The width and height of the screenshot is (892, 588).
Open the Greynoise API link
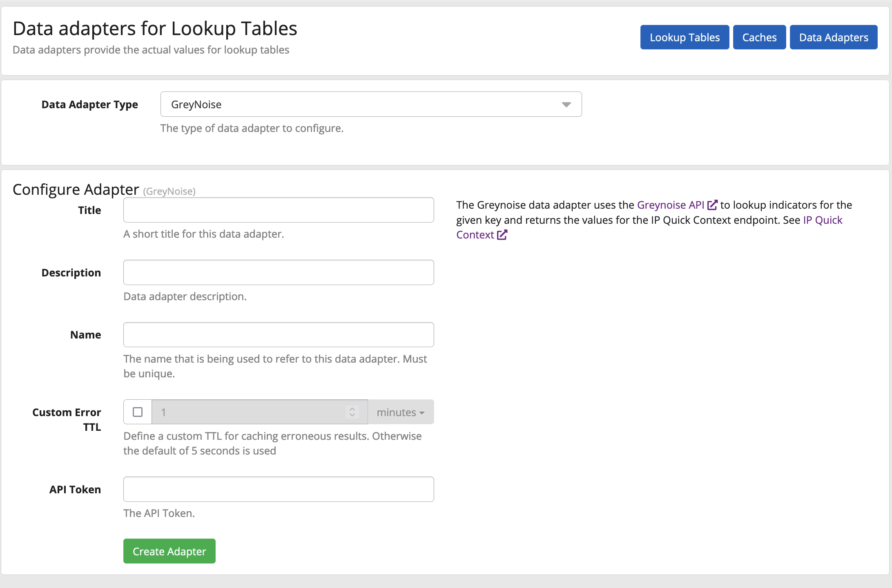(x=670, y=205)
